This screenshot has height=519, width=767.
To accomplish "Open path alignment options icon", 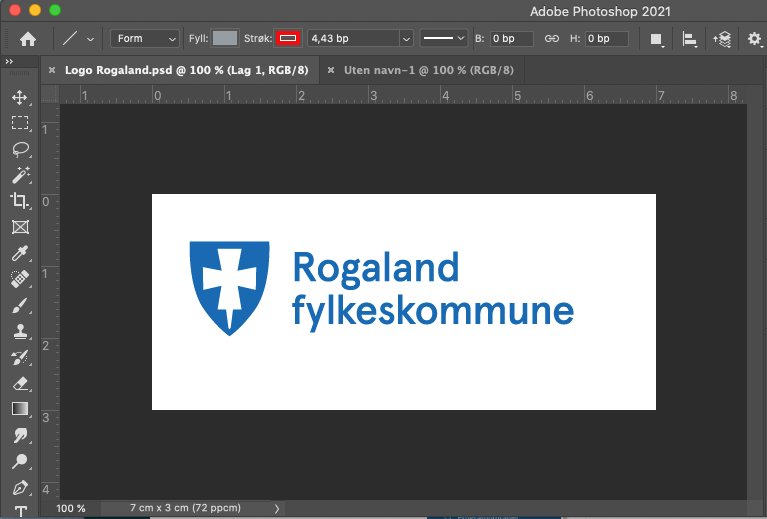I will pyautogui.click(x=689, y=39).
